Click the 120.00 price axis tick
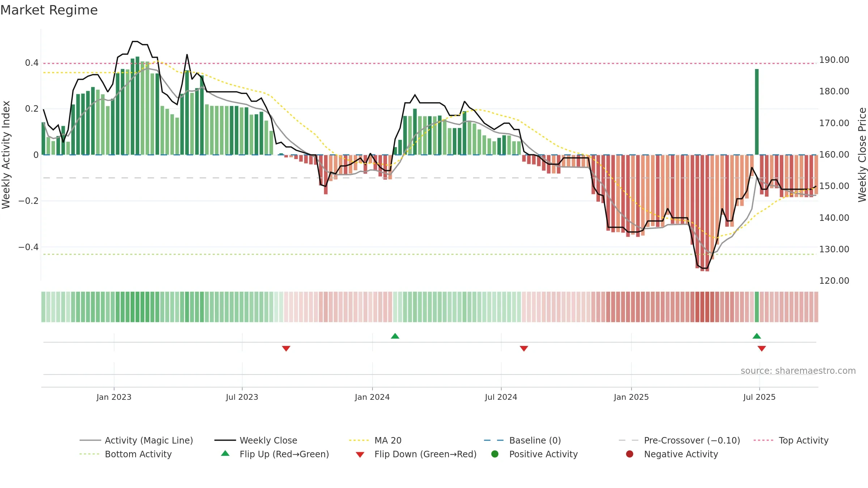The image size is (868, 488). point(834,281)
